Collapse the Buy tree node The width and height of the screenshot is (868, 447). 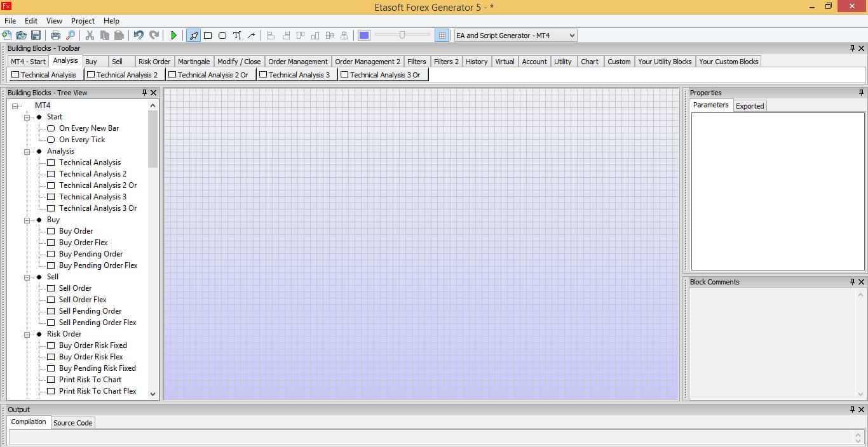(27, 220)
